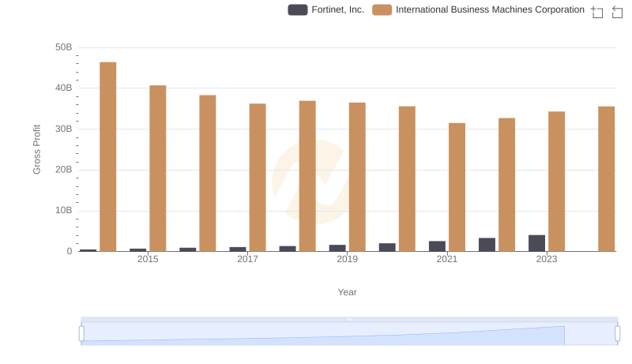The width and height of the screenshot is (632, 364).
Task: Grab the right handle of range slider
Action: point(618,334)
